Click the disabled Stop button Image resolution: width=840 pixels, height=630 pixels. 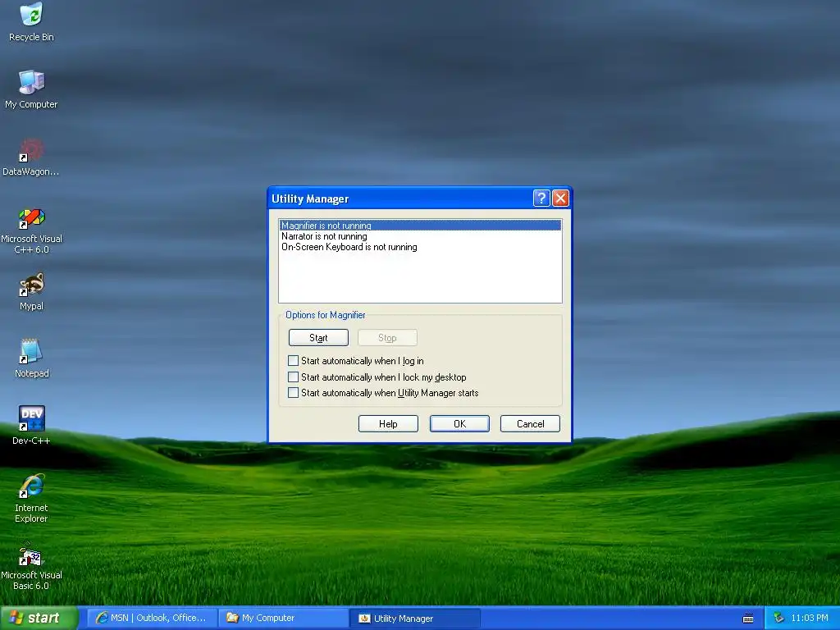click(387, 337)
